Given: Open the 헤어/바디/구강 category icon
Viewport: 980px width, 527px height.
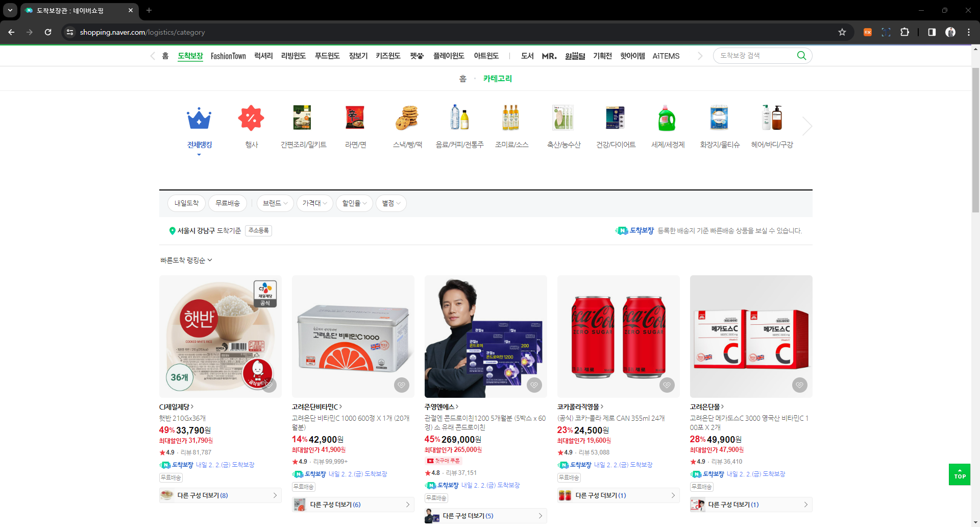Looking at the screenshot, I should [772, 118].
